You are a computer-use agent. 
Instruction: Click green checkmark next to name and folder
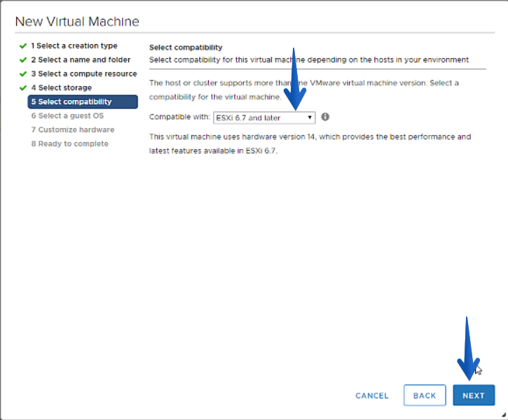point(23,60)
